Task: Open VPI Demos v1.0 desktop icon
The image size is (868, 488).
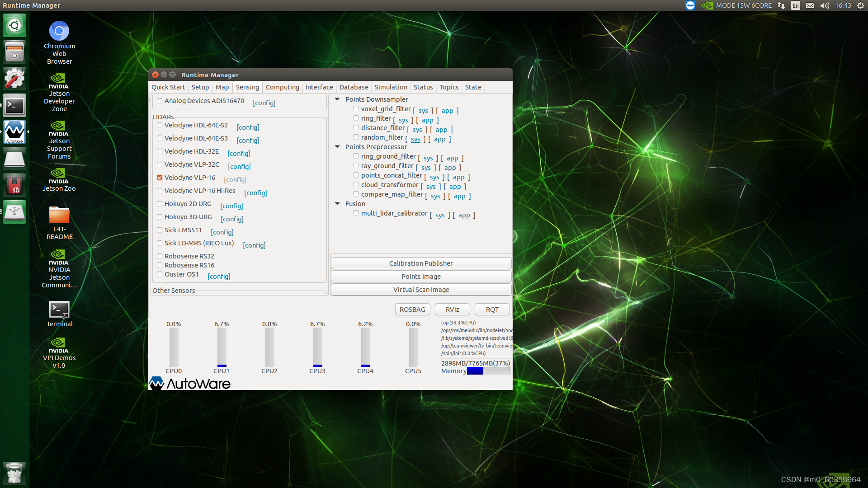Action: 59,343
